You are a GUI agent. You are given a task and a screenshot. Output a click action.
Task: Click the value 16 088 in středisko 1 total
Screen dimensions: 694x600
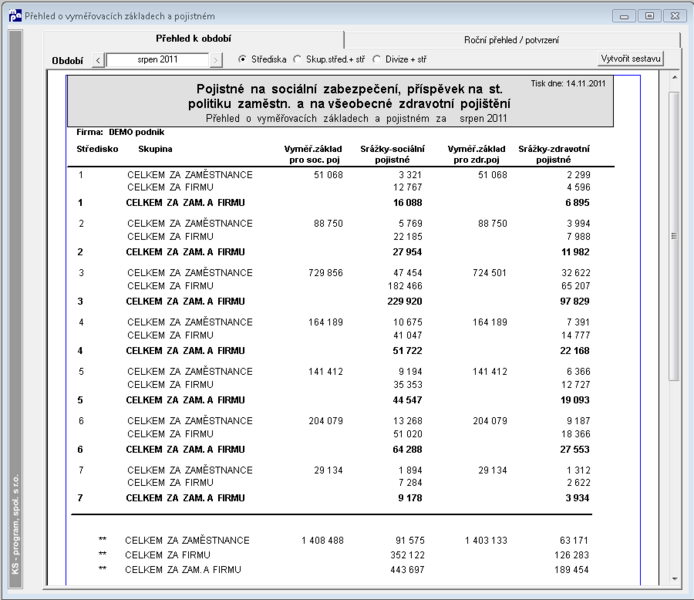(408, 203)
